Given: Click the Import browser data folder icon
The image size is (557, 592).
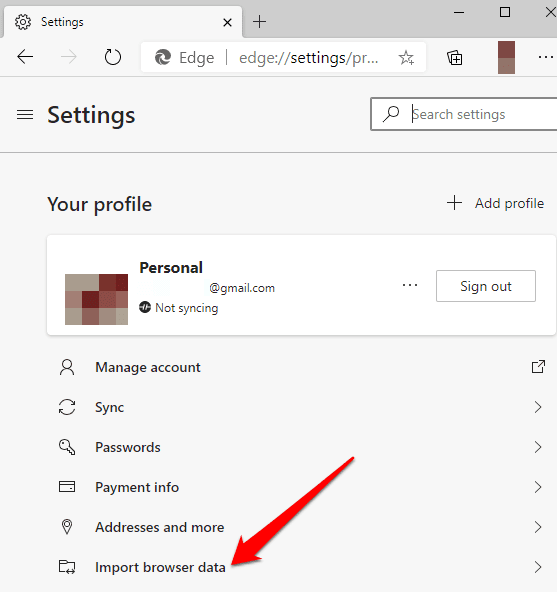Looking at the screenshot, I should tap(67, 567).
